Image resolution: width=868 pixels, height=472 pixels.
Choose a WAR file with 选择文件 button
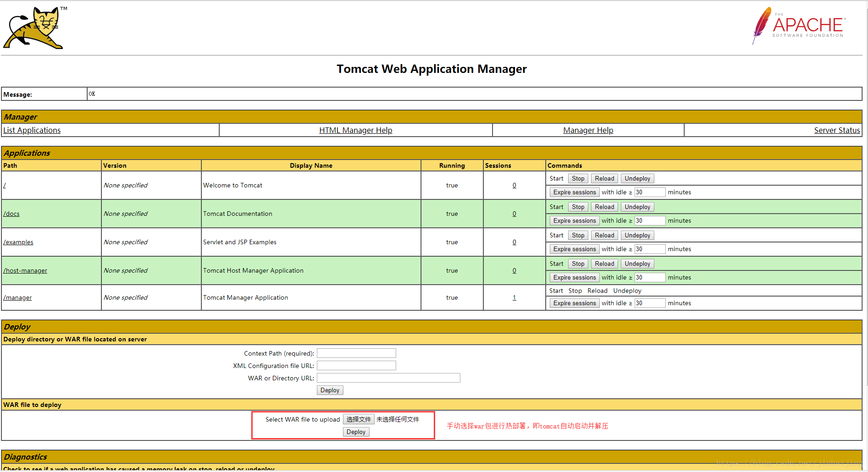(x=359, y=420)
